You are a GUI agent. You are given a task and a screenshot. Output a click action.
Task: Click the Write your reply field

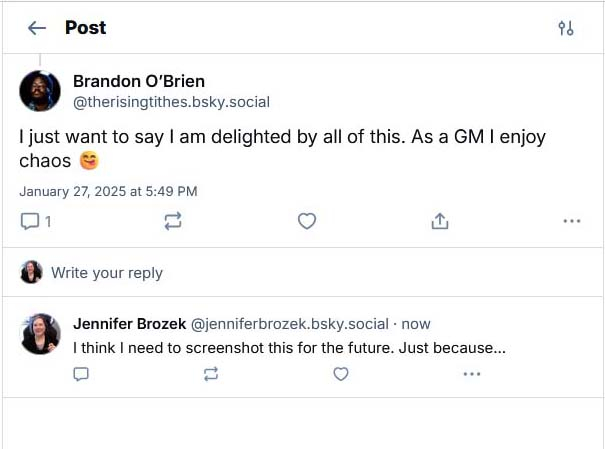107,273
